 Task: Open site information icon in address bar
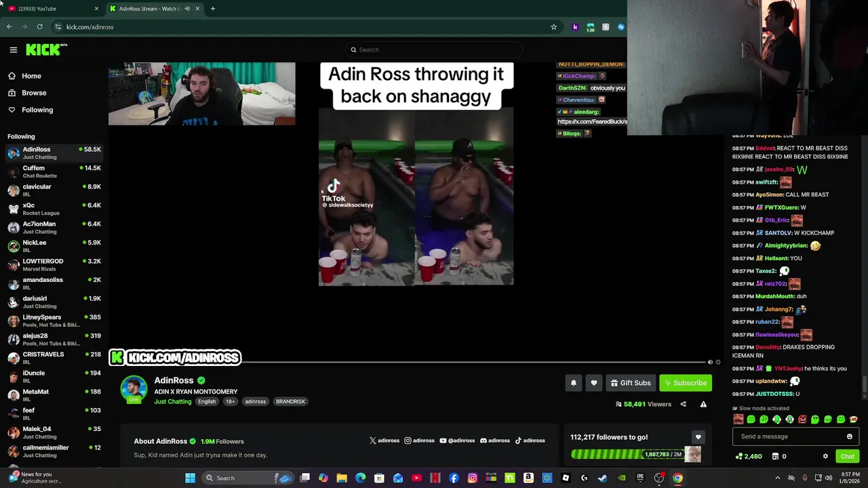(58, 27)
